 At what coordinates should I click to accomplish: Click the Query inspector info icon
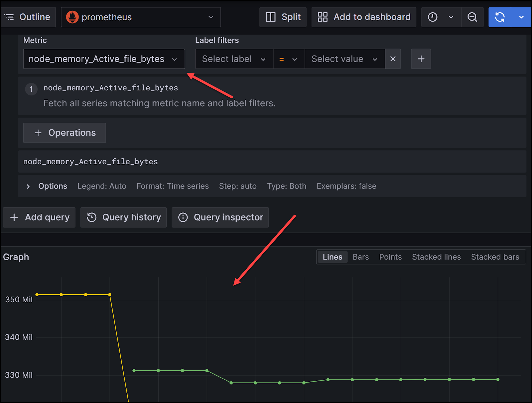coord(183,217)
